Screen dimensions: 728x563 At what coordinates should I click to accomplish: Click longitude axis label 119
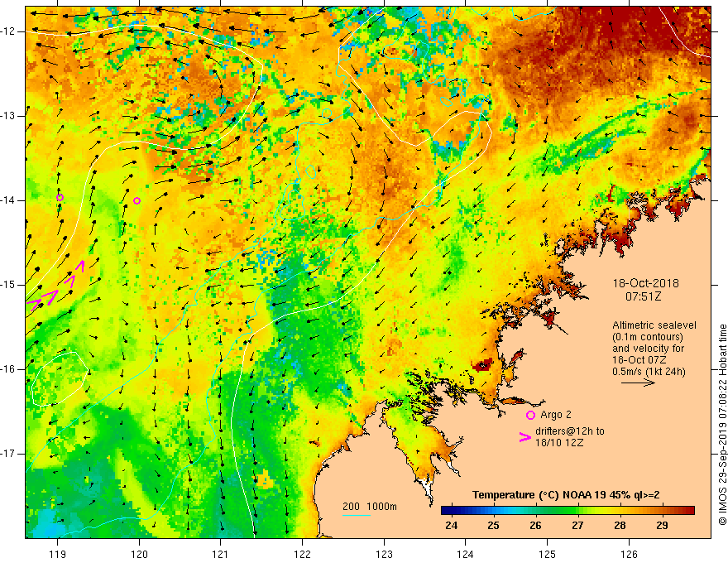point(58,554)
